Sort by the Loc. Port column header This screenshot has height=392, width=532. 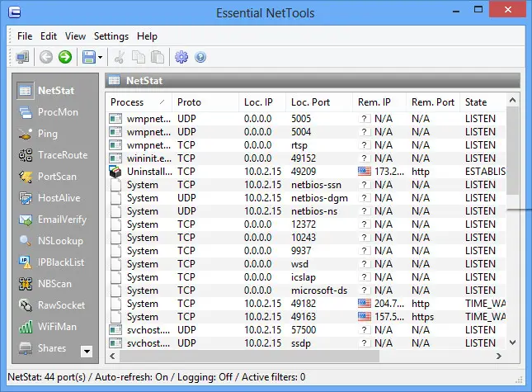319,102
